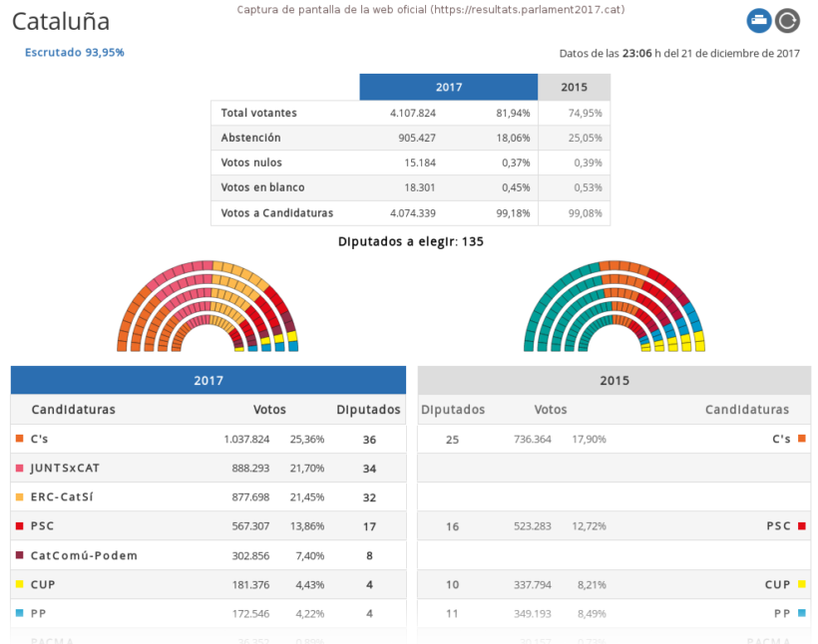Click the Escrutado 93,95% link
The width and height of the screenshot is (818, 644).
(x=75, y=52)
